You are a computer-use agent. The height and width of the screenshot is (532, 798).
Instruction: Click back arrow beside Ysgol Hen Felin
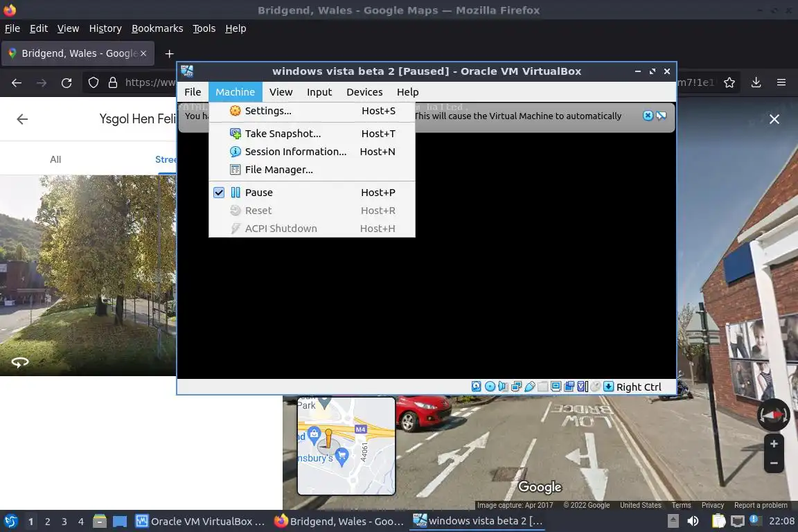pos(22,119)
